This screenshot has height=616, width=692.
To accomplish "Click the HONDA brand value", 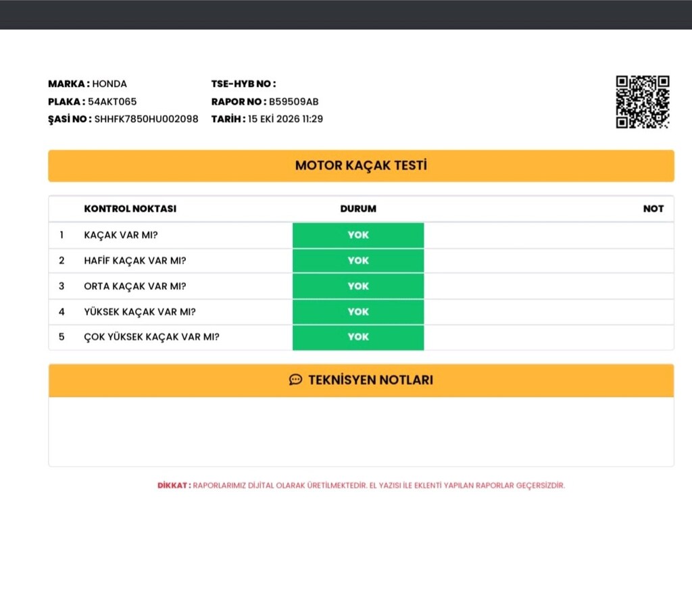I will [109, 84].
